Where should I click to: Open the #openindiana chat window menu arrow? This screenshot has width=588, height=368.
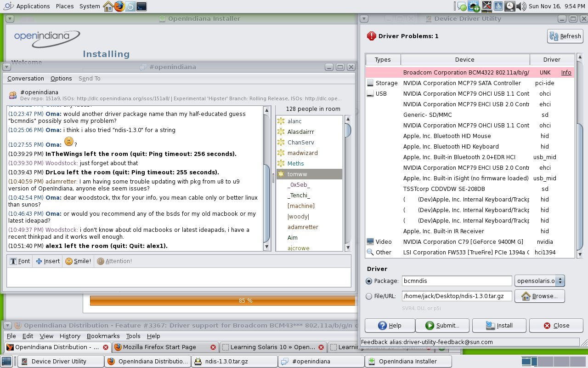[6, 67]
